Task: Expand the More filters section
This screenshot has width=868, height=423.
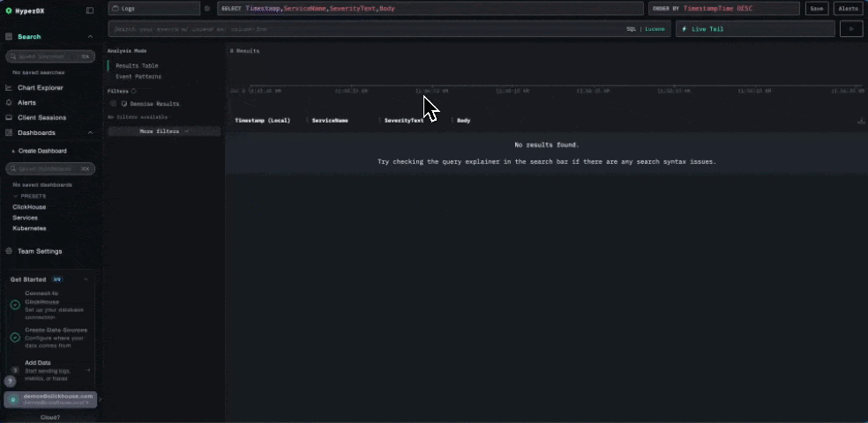Action: (x=164, y=131)
